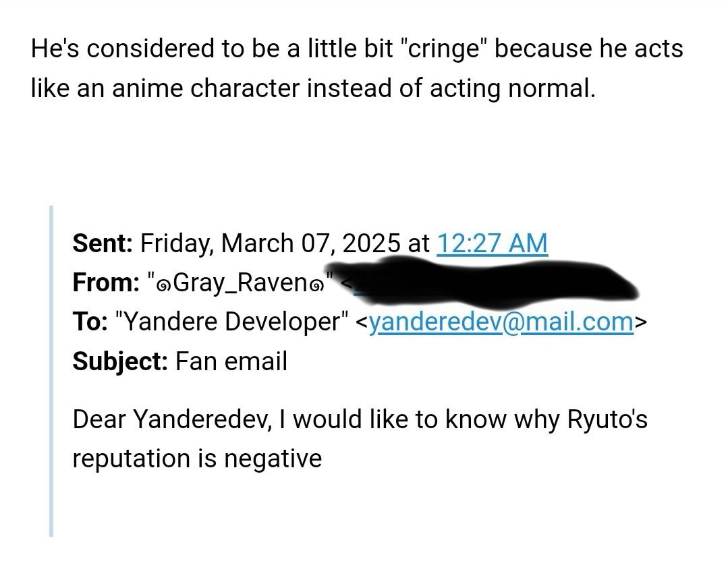Open the 12:27 AM time link
This screenshot has width=728, height=588.
point(492,243)
